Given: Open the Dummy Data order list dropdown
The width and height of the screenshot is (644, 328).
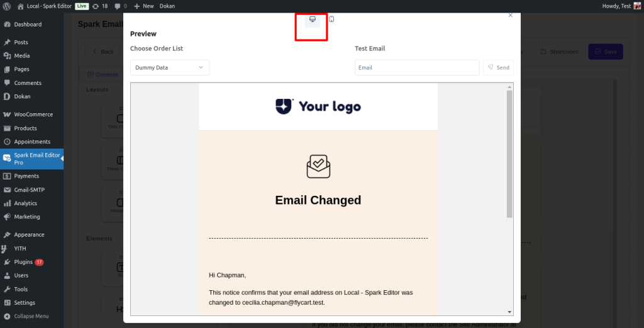Looking at the screenshot, I should (170, 67).
